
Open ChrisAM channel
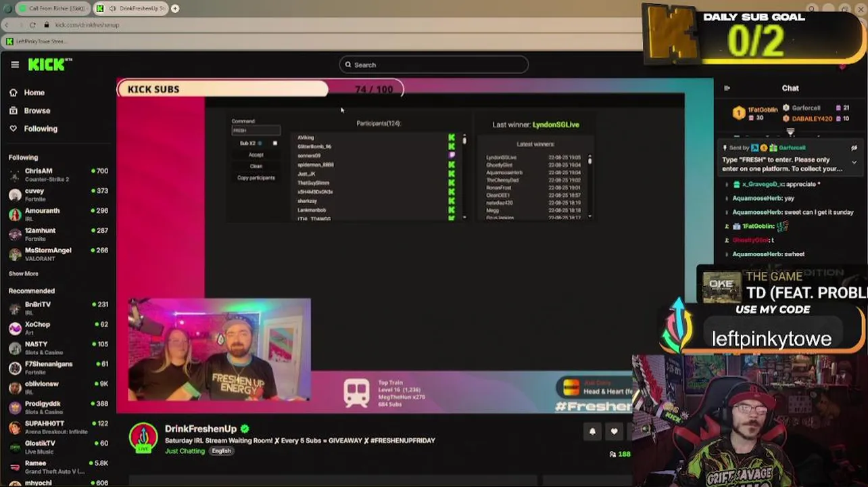click(39, 171)
